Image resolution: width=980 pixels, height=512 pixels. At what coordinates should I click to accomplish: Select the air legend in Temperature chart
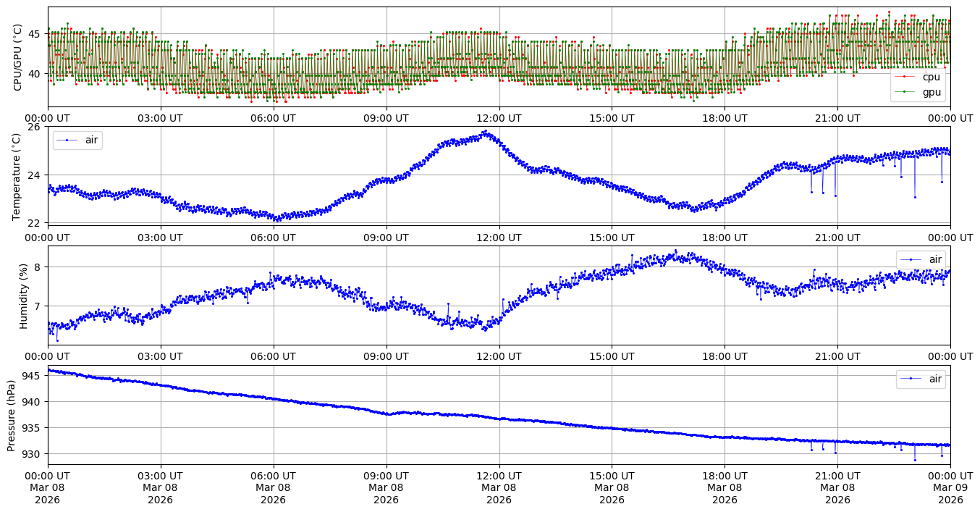coord(77,140)
